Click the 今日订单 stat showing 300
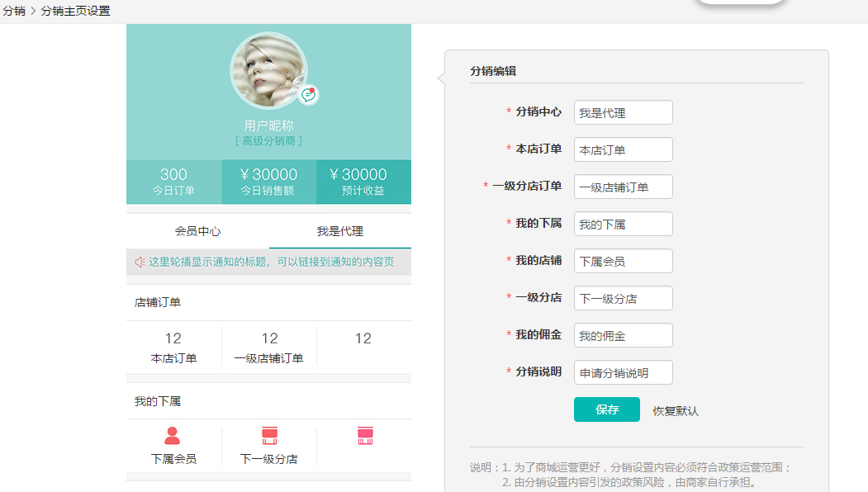868x492 pixels. [x=173, y=182]
